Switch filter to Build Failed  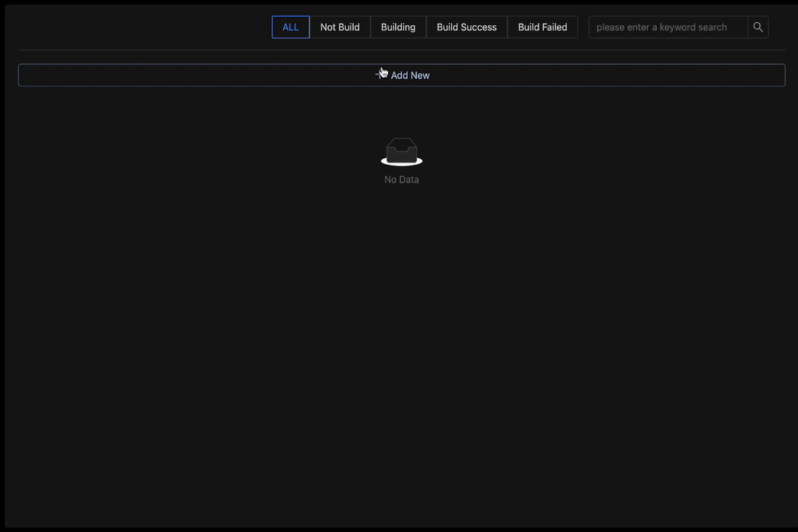[542, 27]
